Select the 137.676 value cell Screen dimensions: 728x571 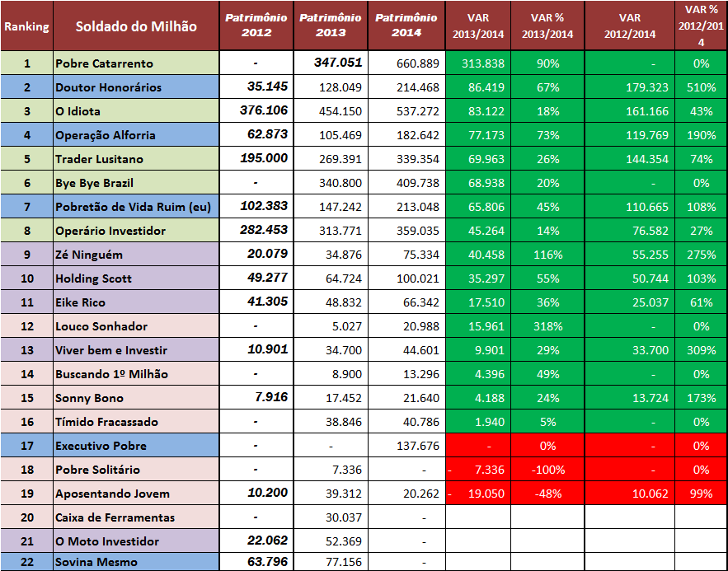tap(406, 446)
